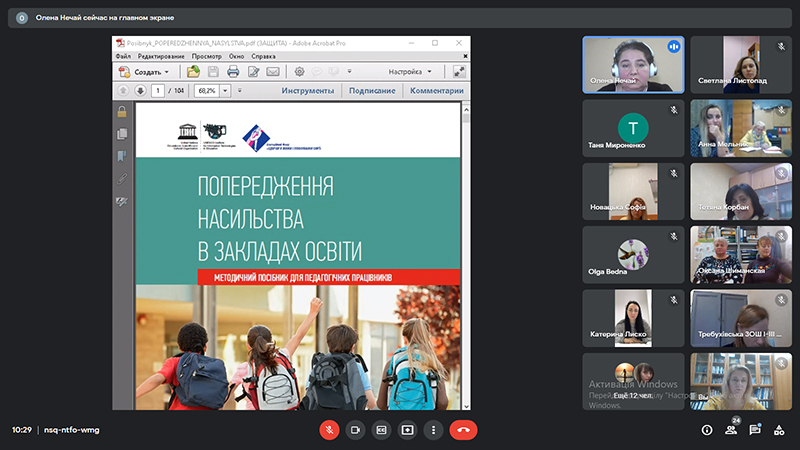The width and height of the screenshot is (800, 450).
Task: Open the Просмотр menu
Action: tap(207, 56)
